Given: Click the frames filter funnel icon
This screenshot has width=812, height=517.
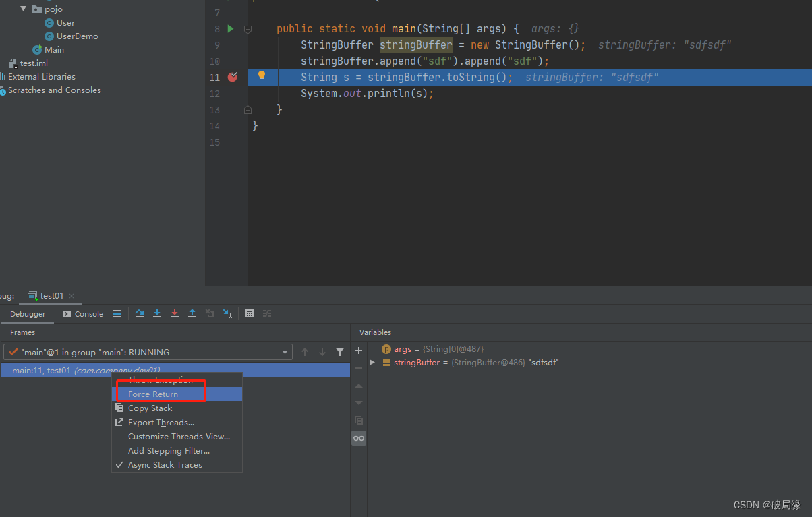Looking at the screenshot, I should pos(340,352).
